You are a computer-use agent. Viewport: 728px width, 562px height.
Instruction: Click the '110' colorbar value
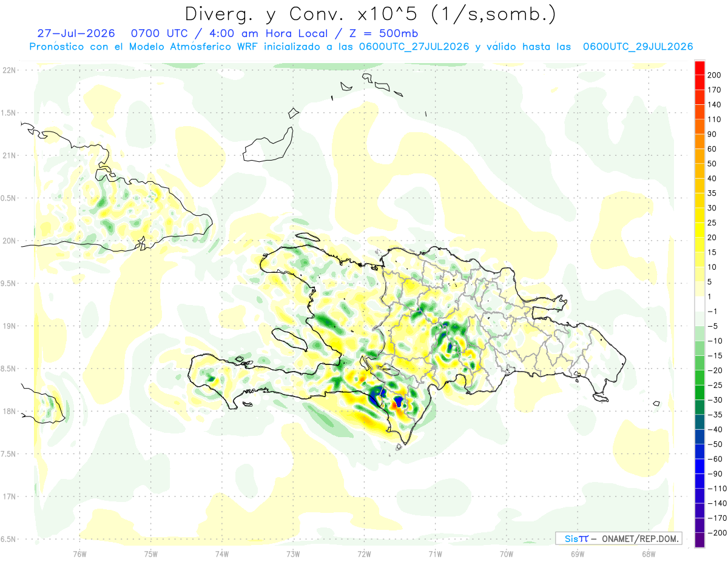click(x=714, y=119)
